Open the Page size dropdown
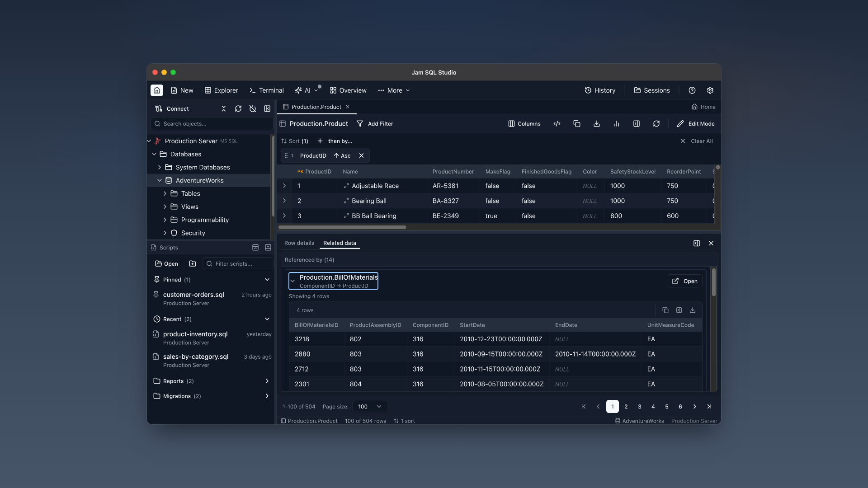Image resolution: width=868 pixels, height=488 pixels. coord(369,406)
